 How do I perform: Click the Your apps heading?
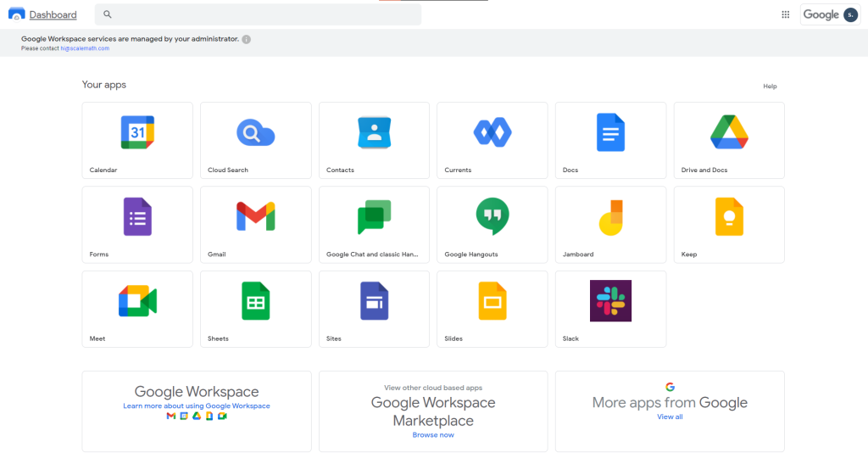(x=104, y=85)
